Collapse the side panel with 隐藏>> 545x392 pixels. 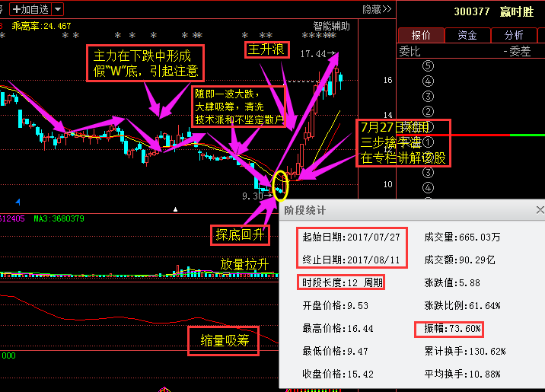coord(377,9)
